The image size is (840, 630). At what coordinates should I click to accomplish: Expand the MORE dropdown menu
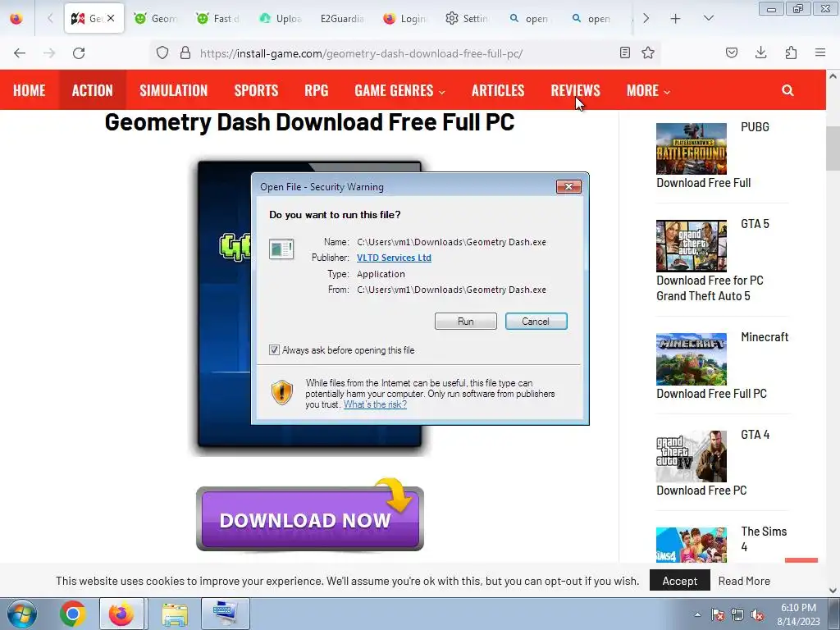[x=648, y=90]
